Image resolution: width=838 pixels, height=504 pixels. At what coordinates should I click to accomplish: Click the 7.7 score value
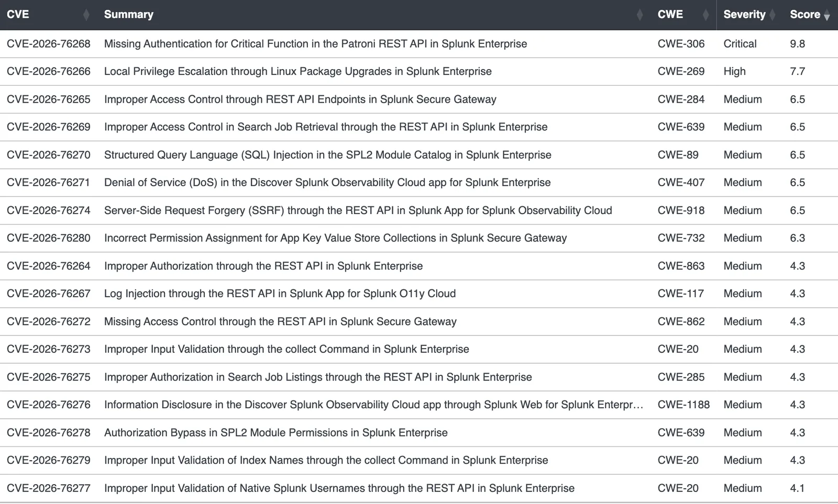coord(797,72)
